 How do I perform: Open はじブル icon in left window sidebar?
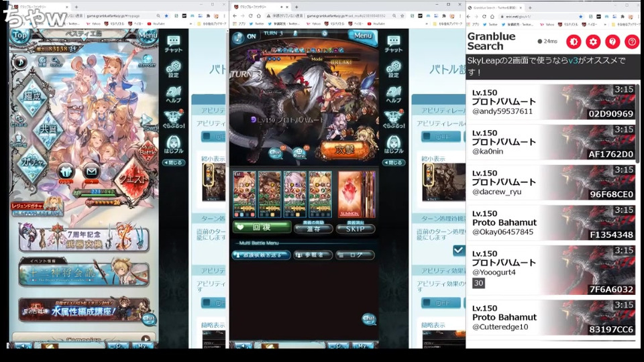tap(173, 145)
